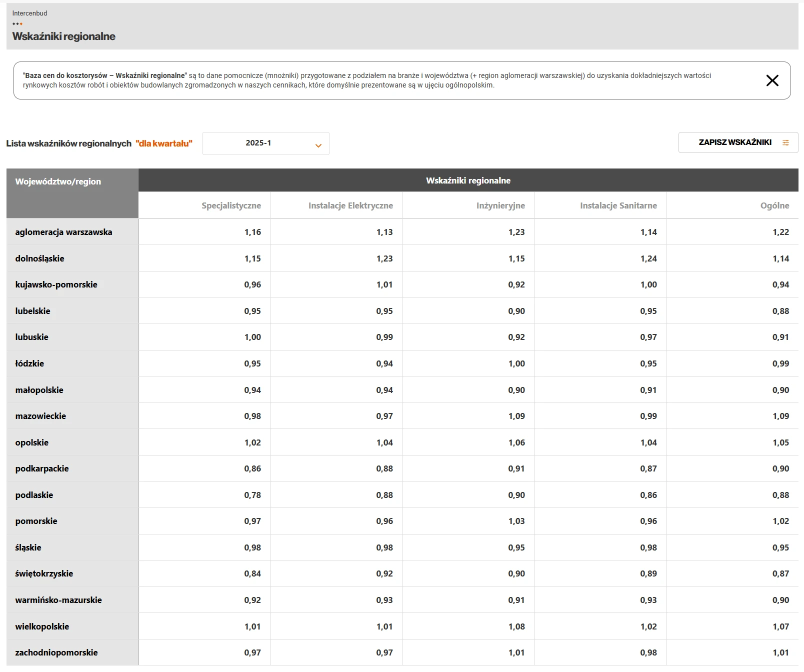
Task: Click the orange chevron of the quarter selector
Action: [x=318, y=145]
